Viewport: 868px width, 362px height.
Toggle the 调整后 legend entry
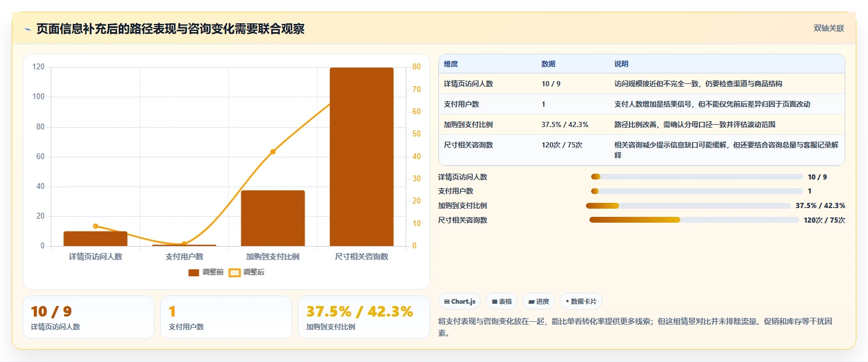(x=247, y=272)
